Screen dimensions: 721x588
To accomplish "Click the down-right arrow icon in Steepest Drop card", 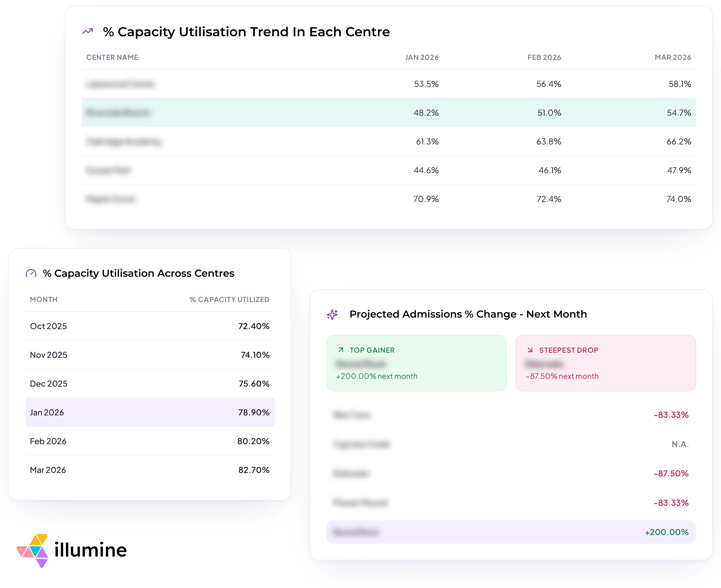I will (530, 350).
